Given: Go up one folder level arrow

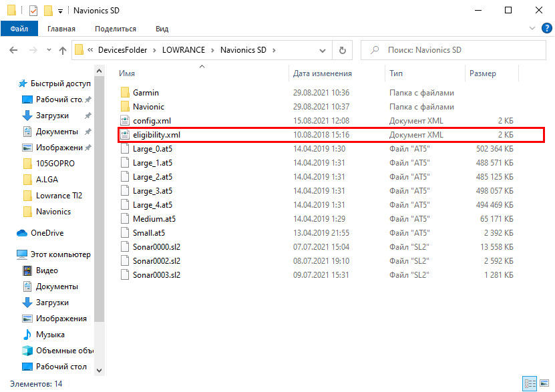Looking at the screenshot, I should 63,50.
